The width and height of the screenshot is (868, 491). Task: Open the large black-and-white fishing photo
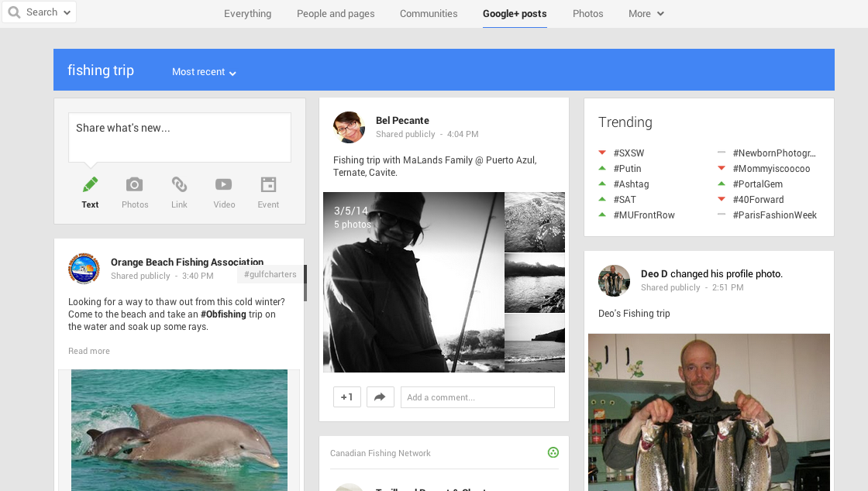413,283
